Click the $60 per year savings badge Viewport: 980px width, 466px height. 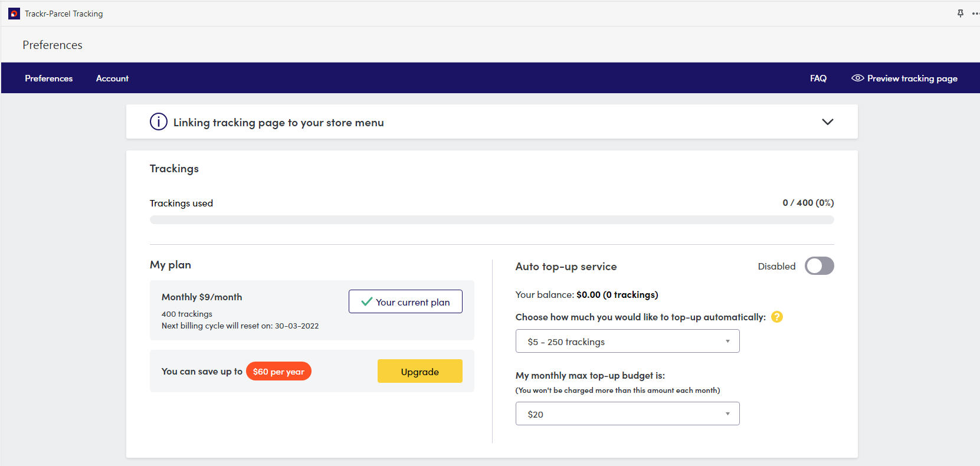click(x=278, y=371)
